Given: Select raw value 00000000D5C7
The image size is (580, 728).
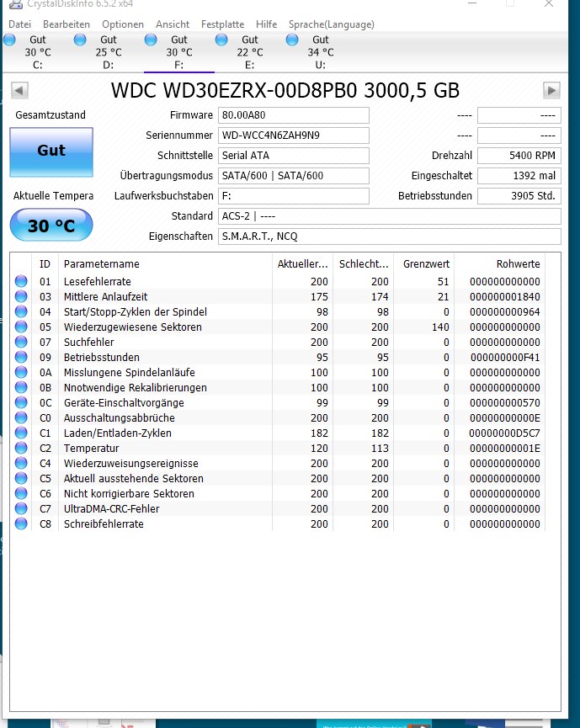Looking at the screenshot, I should pyautogui.click(x=504, y=433).
